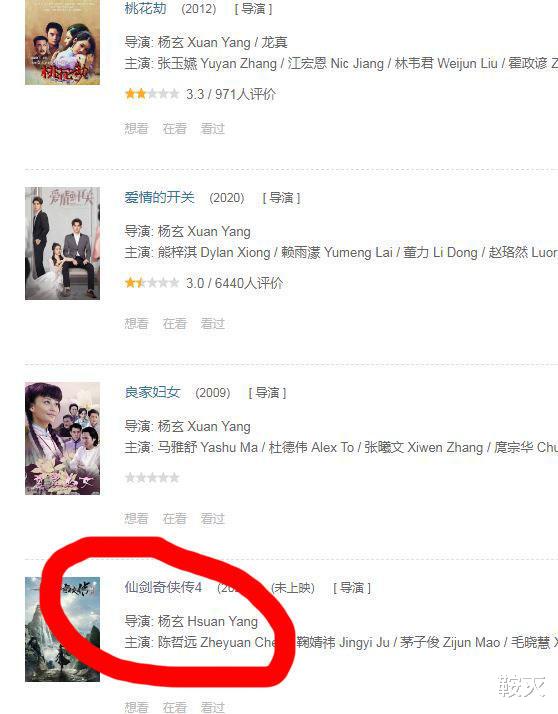Viewport: 558px width, 714px height.
Task: Mark 桃花劫 as 想看
Action: tap(136, 128)
